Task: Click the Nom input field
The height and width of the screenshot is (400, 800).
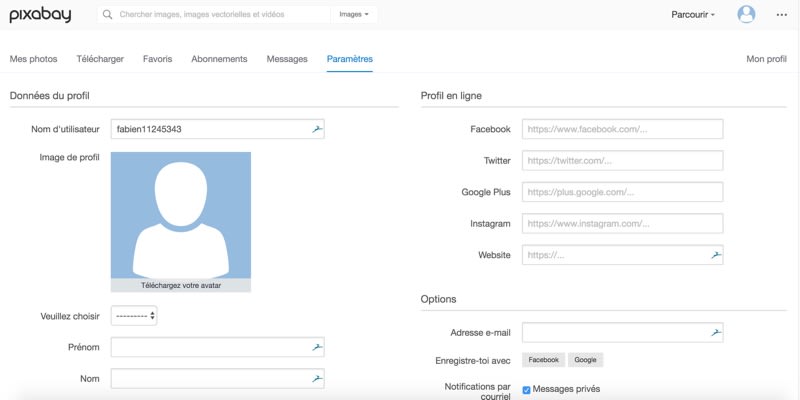Action: coord(217,379)
